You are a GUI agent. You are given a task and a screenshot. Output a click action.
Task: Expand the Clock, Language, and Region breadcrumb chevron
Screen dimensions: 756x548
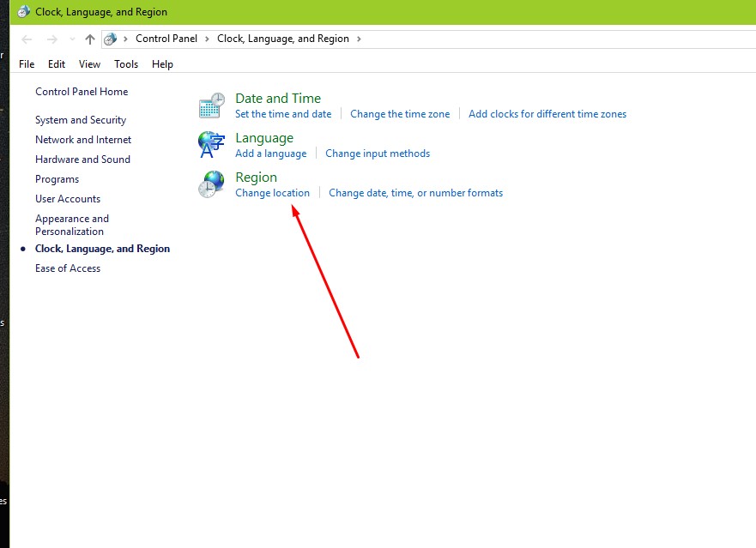tap(360, 39)
